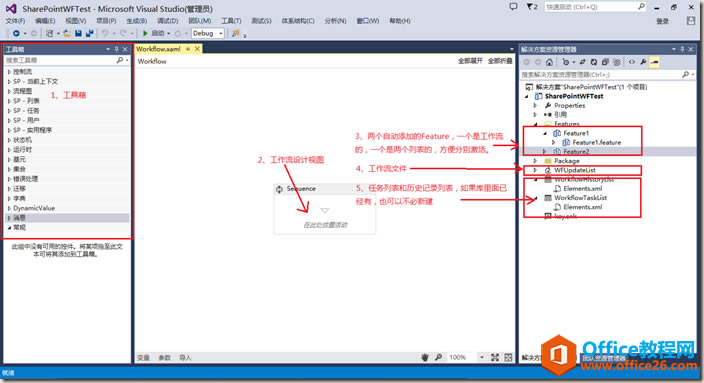Open the 工具(T) menu
Image resolution: width=704 pixels, height=383 pixels.
point(231,21)
